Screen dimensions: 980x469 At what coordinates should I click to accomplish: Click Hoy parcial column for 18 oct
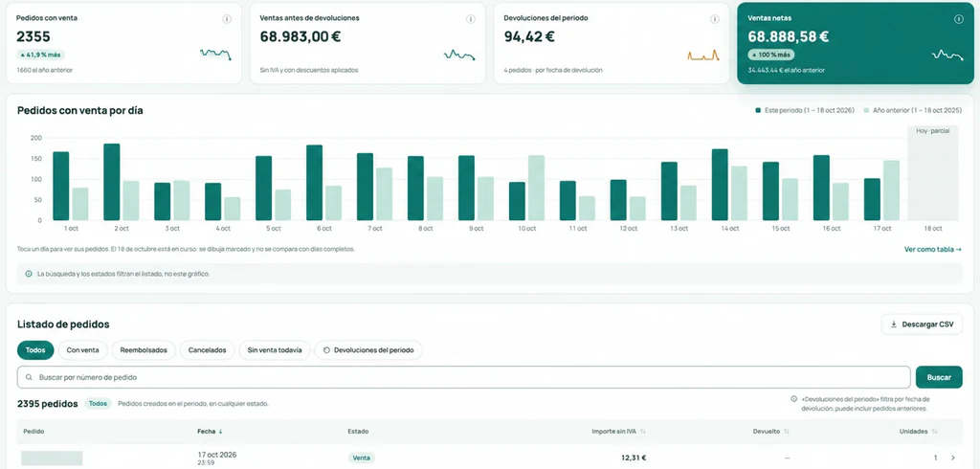(x=932, y=172)
